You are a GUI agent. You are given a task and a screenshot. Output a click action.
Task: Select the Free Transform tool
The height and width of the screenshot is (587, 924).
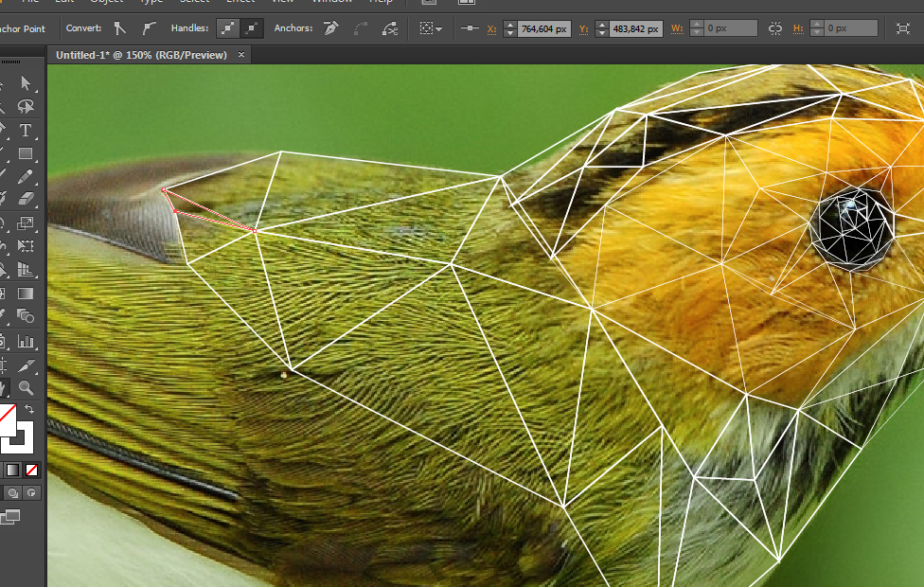tap(26, 246)
